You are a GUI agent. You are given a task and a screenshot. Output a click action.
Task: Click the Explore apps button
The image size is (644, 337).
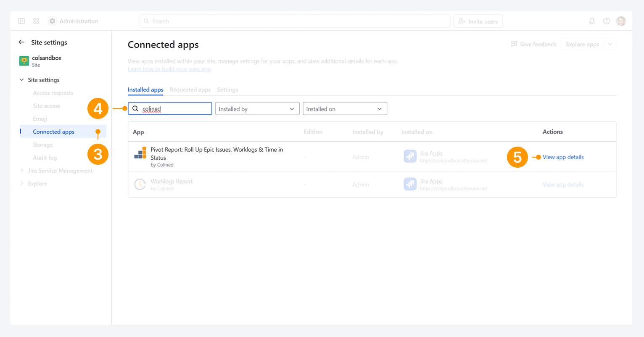[582, 44]
